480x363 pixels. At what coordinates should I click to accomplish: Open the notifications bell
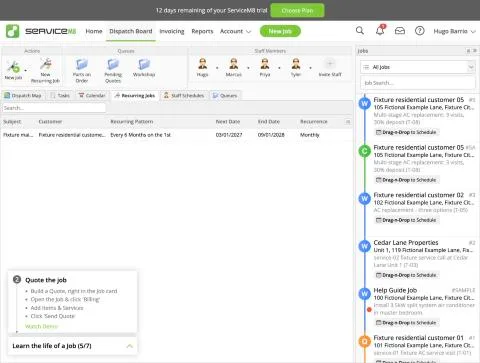[380, 30]
